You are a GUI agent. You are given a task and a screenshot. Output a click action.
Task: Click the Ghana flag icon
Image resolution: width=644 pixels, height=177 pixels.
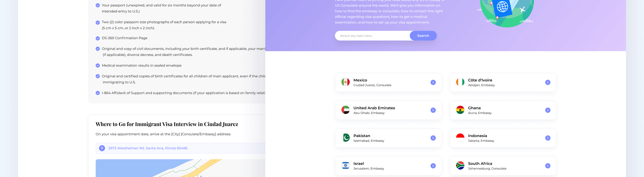(x=460, y=110)
